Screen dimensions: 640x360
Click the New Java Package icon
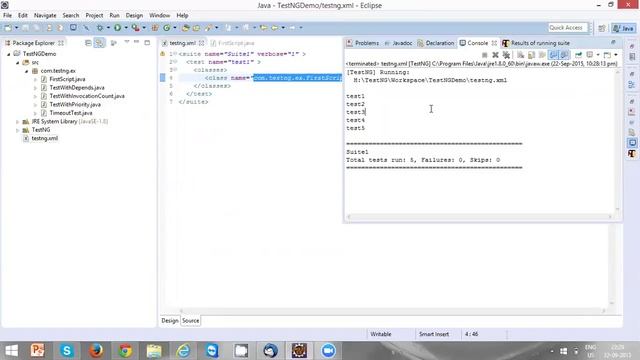155,28
